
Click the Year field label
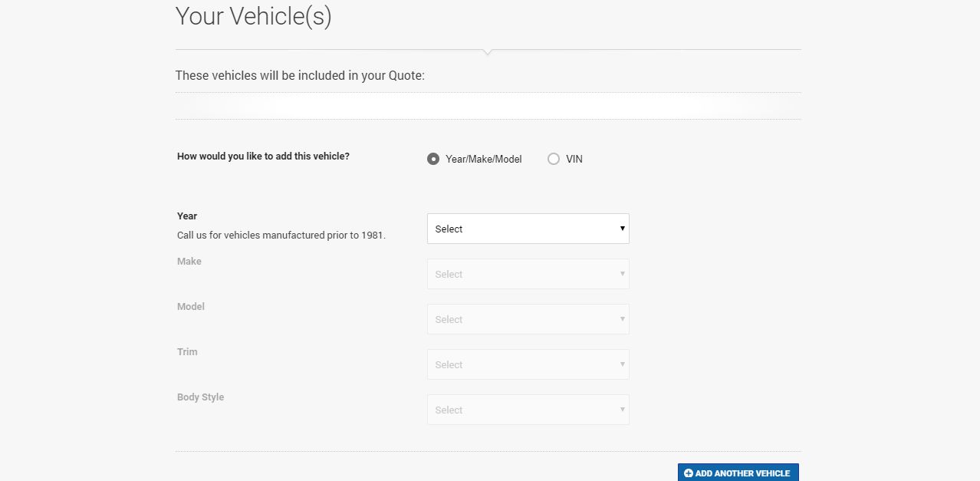coord(187,216)
